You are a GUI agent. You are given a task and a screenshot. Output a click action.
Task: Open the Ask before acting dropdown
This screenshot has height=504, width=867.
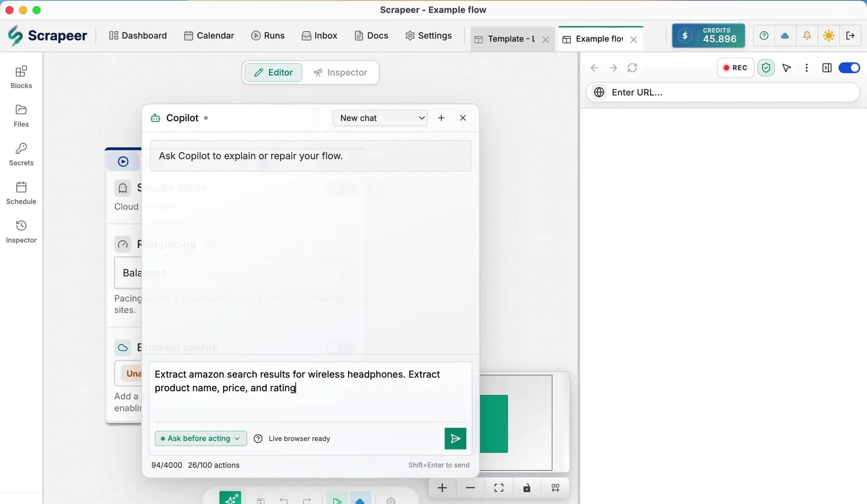click(200, 439)
